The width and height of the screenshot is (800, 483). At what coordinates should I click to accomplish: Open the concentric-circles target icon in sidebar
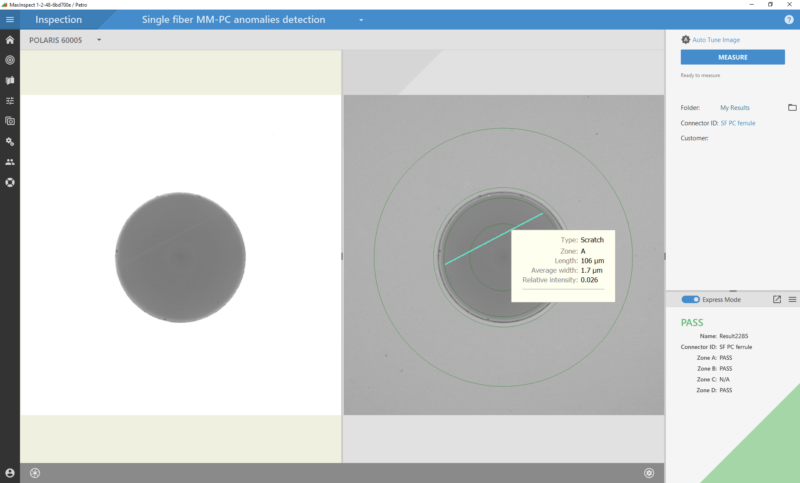pyautogui.click(x=10, y=60)
